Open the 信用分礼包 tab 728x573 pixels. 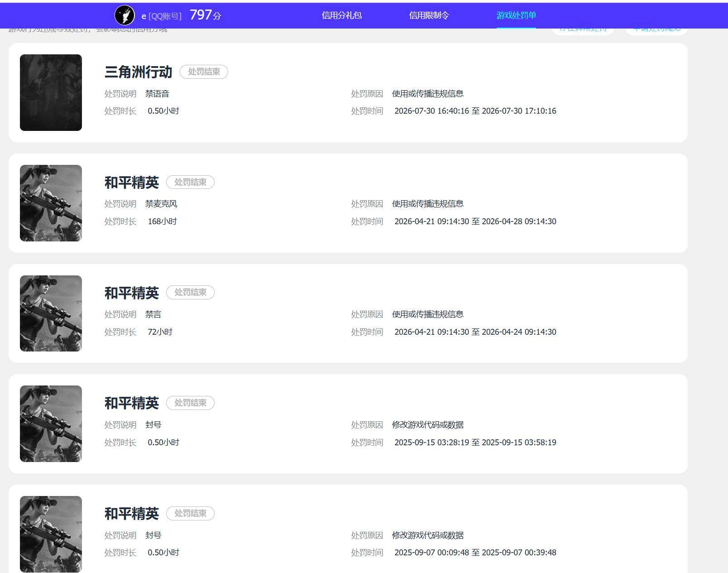pyautogui.click(x=341, y=15)
